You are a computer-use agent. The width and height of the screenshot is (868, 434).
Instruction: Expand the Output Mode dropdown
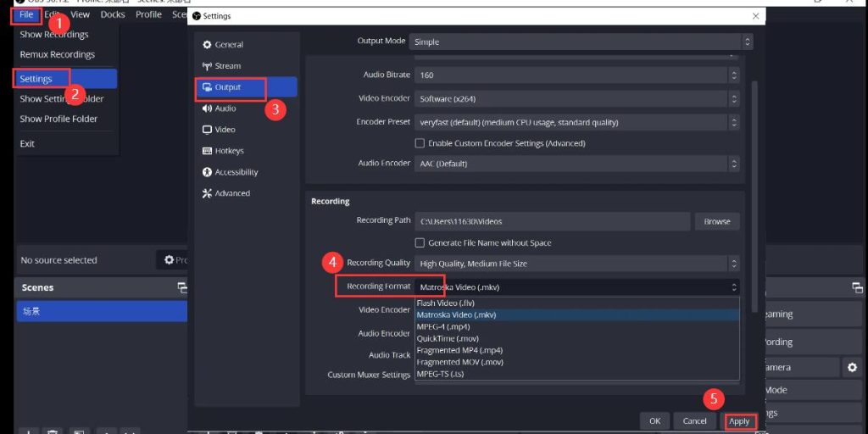[x=581, y=42]
